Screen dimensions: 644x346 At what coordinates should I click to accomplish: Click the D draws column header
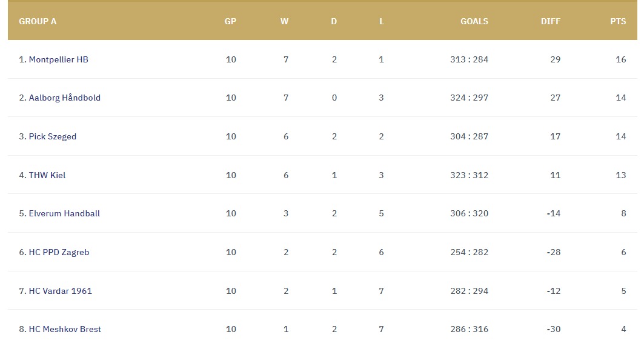click(x=334, y=21)
